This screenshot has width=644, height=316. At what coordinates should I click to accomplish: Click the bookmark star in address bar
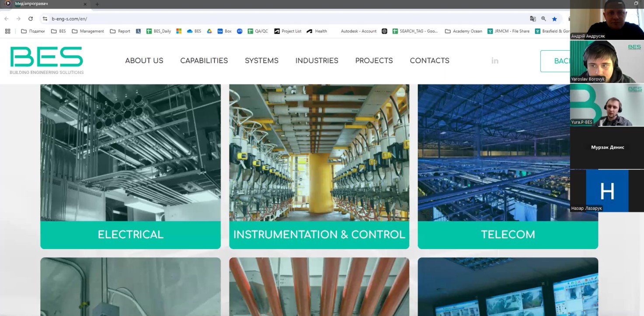click(x=554, y=19)
